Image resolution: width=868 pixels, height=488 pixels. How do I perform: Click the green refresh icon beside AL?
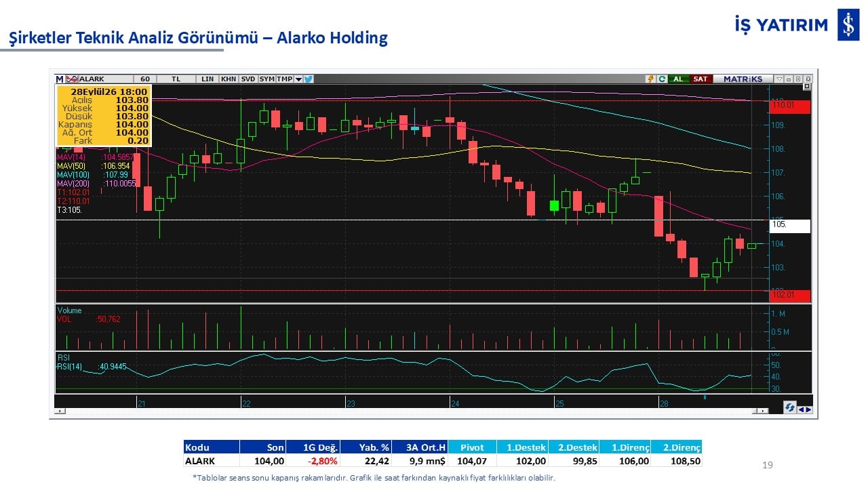(663, 79)
